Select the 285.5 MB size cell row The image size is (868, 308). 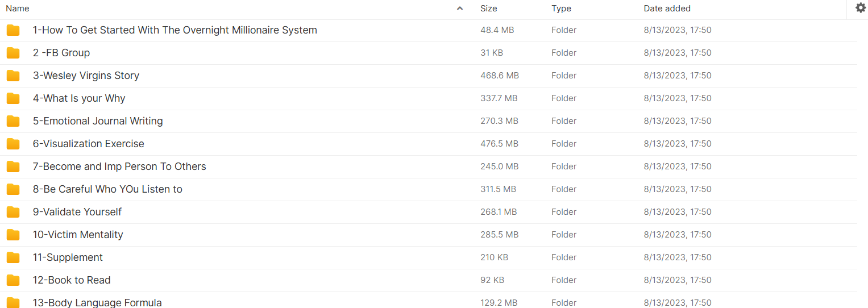[499, 235]
